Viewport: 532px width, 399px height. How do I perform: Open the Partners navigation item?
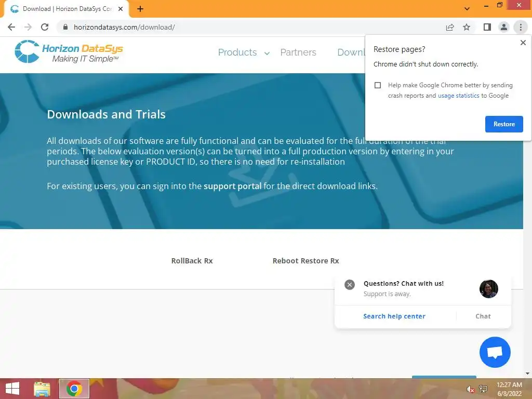tap(298, 52)
